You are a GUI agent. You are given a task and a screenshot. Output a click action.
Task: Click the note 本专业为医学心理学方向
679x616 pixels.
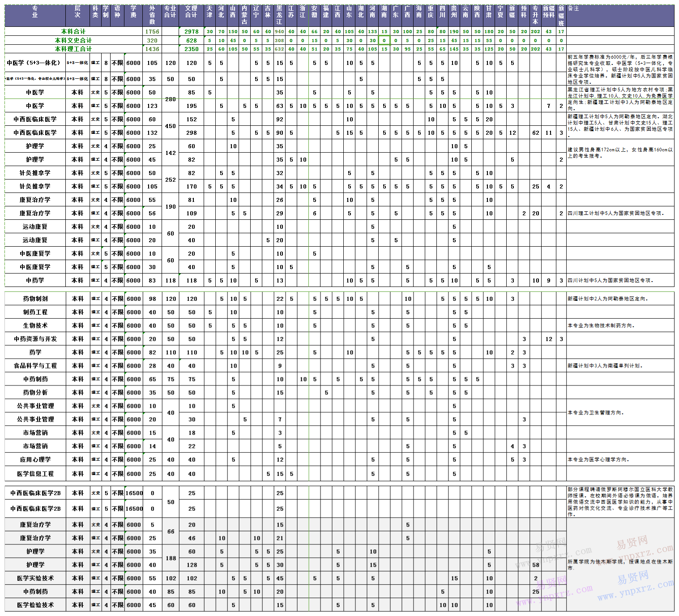pos(598,459)
